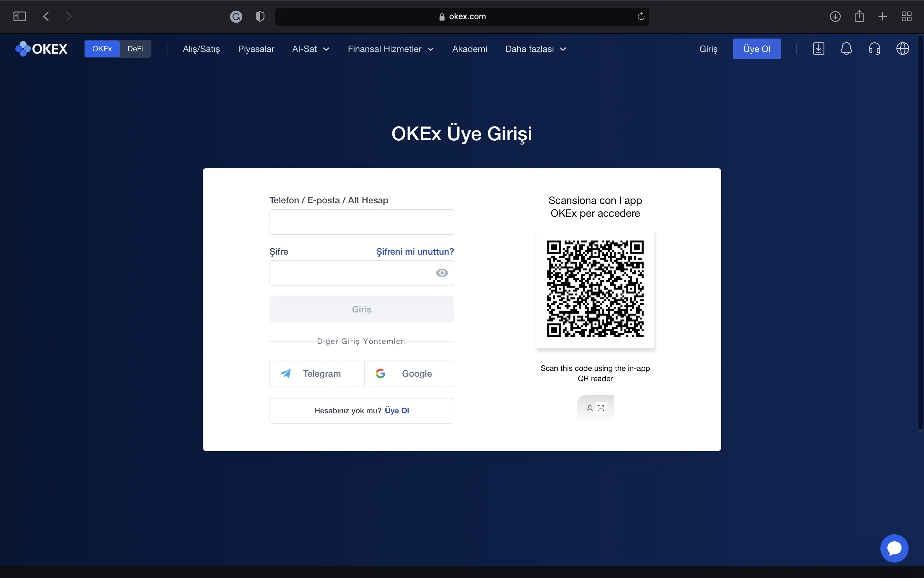Toggle password visibility eye icon
The height and width of the screenshot is (578, 924).
click(x=442, y=273)
